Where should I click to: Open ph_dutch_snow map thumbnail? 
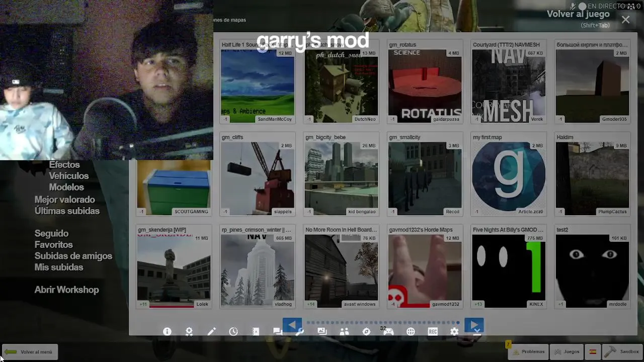coord(341,86)
